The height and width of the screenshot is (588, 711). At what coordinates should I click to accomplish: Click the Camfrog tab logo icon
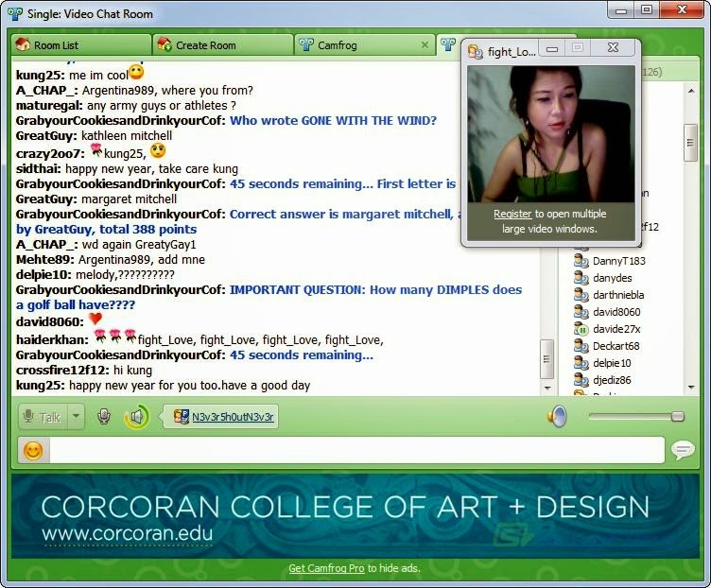[306, 44]
